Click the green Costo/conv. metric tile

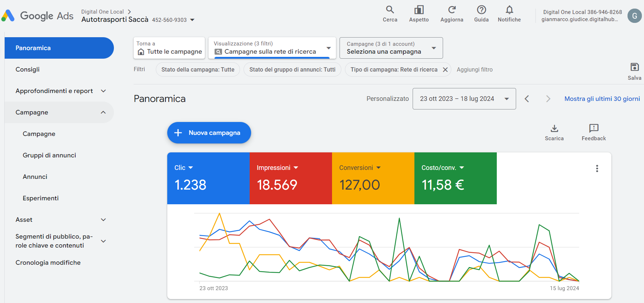point(455,178)
